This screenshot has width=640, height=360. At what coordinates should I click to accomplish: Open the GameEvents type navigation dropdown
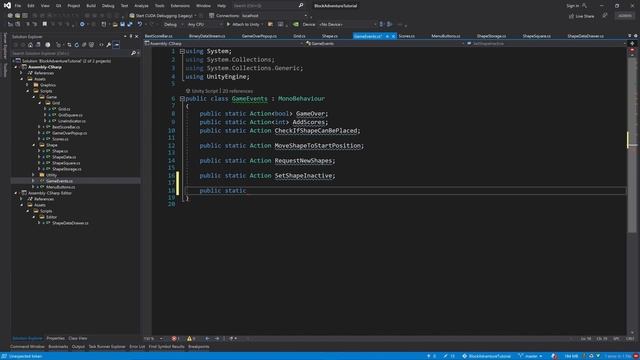384,43
